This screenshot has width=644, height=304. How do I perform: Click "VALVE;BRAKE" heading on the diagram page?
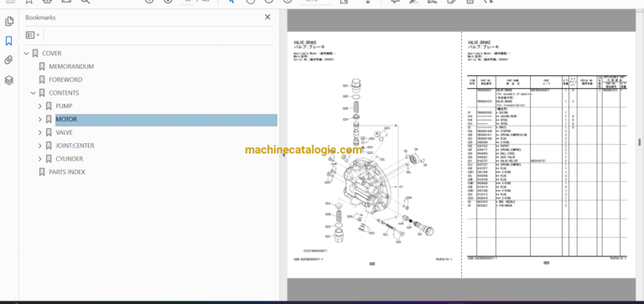(305, 42)
